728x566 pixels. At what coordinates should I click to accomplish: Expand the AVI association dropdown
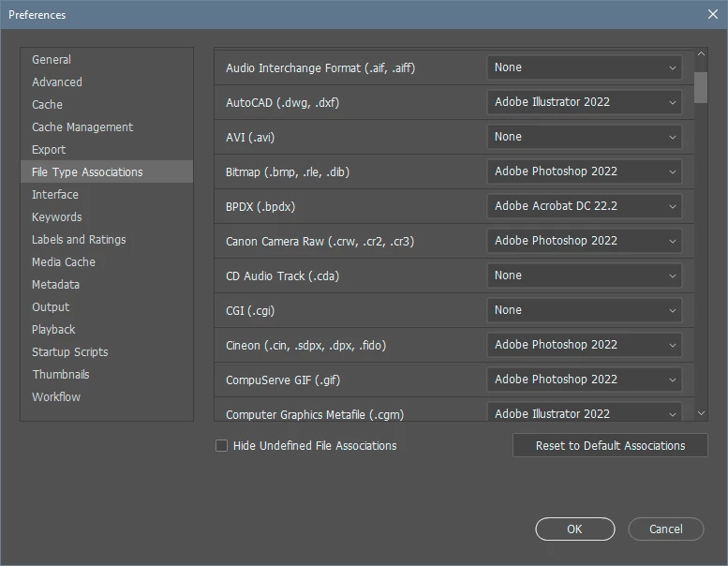(584, 137)
